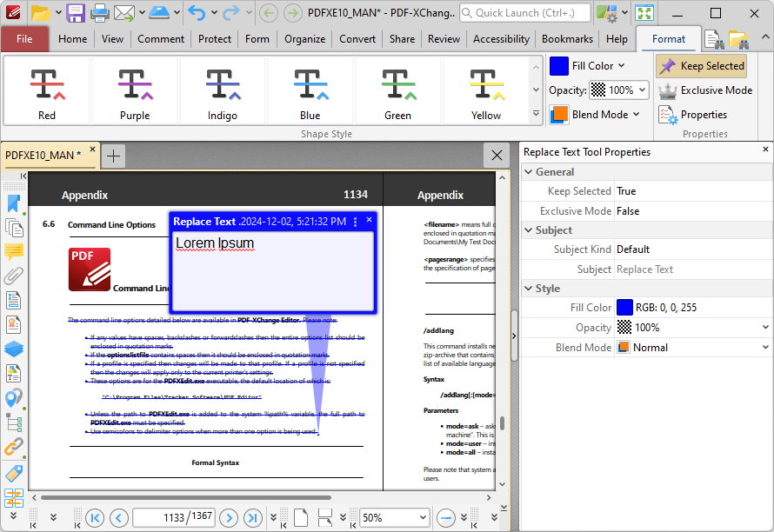Click Keep Selected True value
This screenshot has height=532, width=774.
point(692,191)
